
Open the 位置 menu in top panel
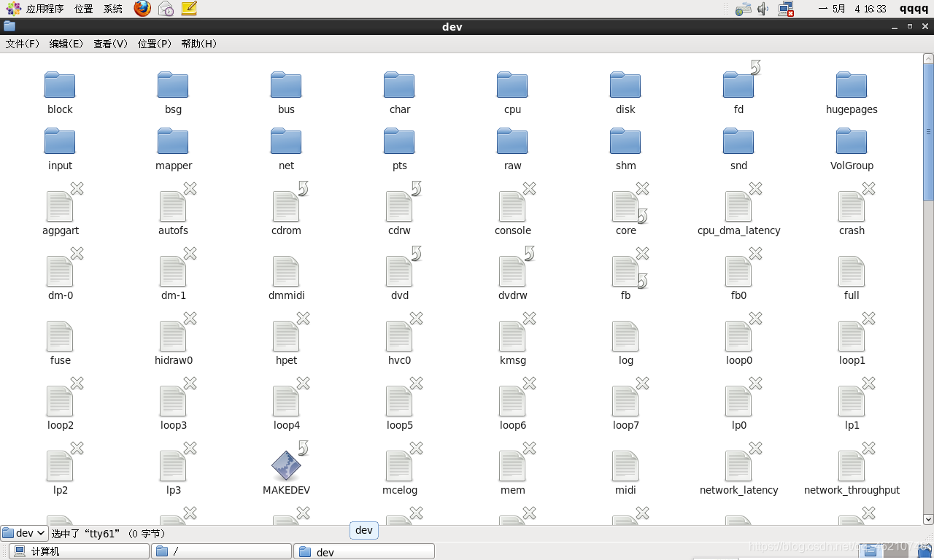click(84, 9)
